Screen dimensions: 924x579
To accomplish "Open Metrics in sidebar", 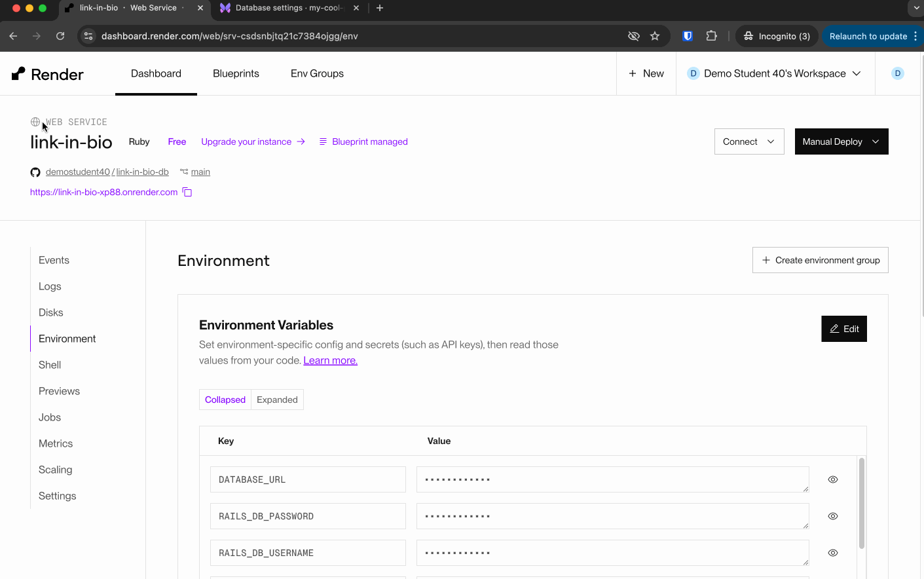I will coord(56,443).
